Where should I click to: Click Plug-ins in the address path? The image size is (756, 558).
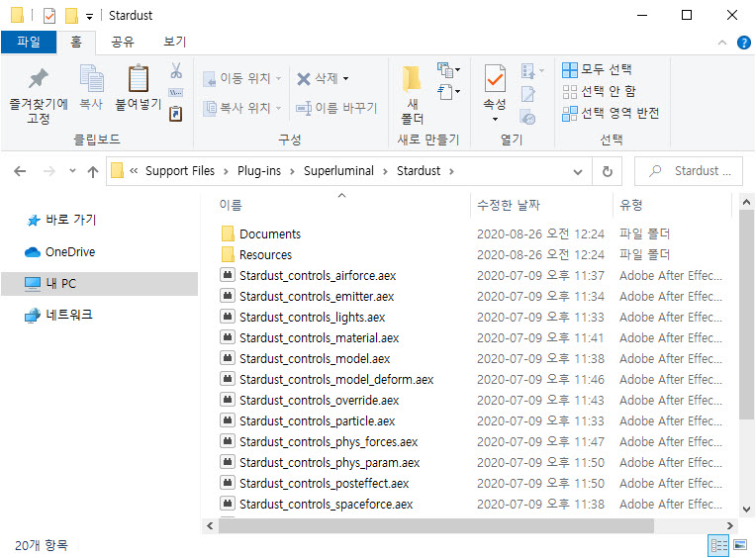point(259,171)
